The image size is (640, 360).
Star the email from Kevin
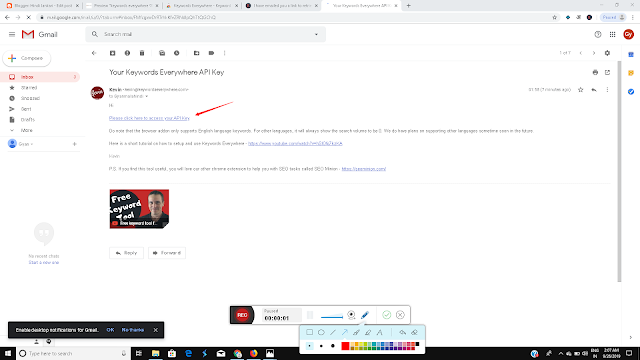pos(580,89)
